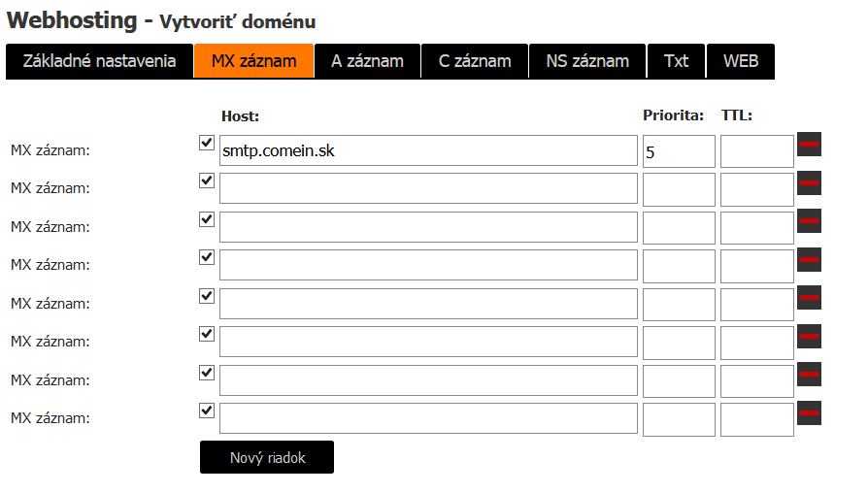The height and width of the screenshot is (493, 868).
Task: Click the minus icon on the last MX row
Action: 809,412
